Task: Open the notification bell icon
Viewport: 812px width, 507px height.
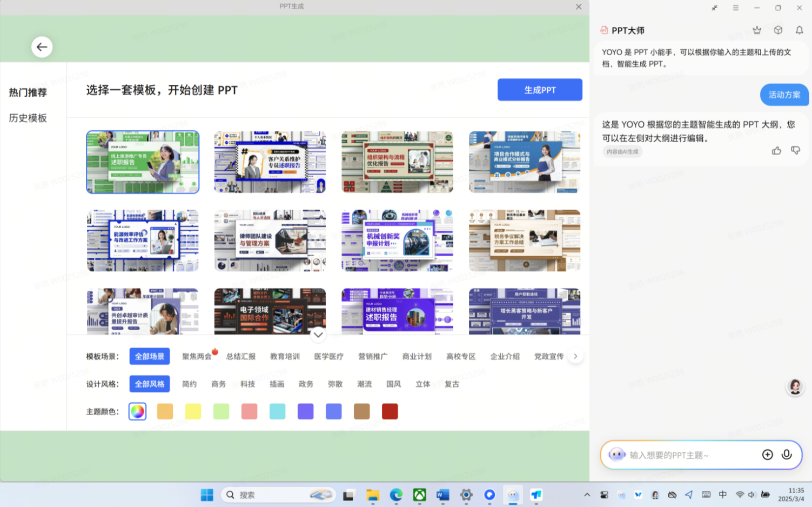Action: [x=799, y=30]
